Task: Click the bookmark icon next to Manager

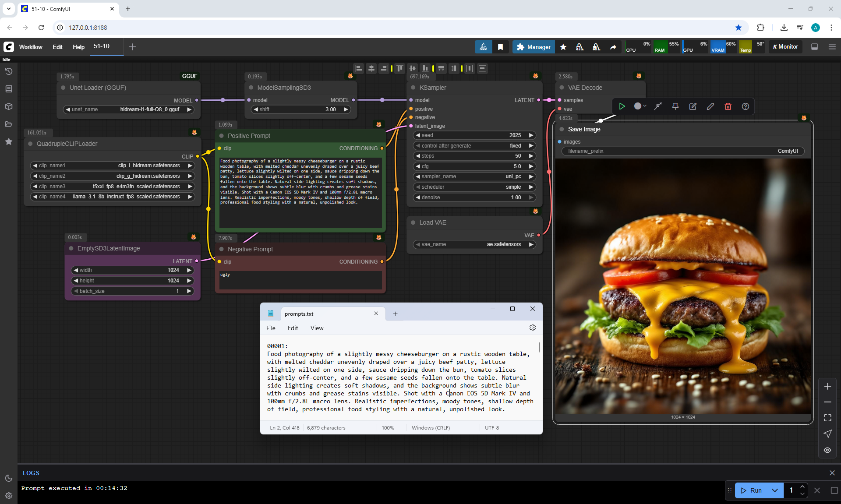Action: [500, 47]
